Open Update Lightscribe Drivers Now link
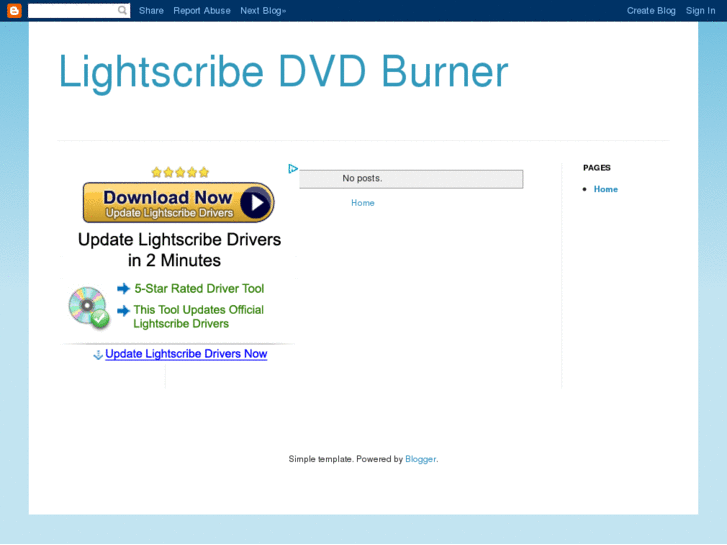 (186, 354)
